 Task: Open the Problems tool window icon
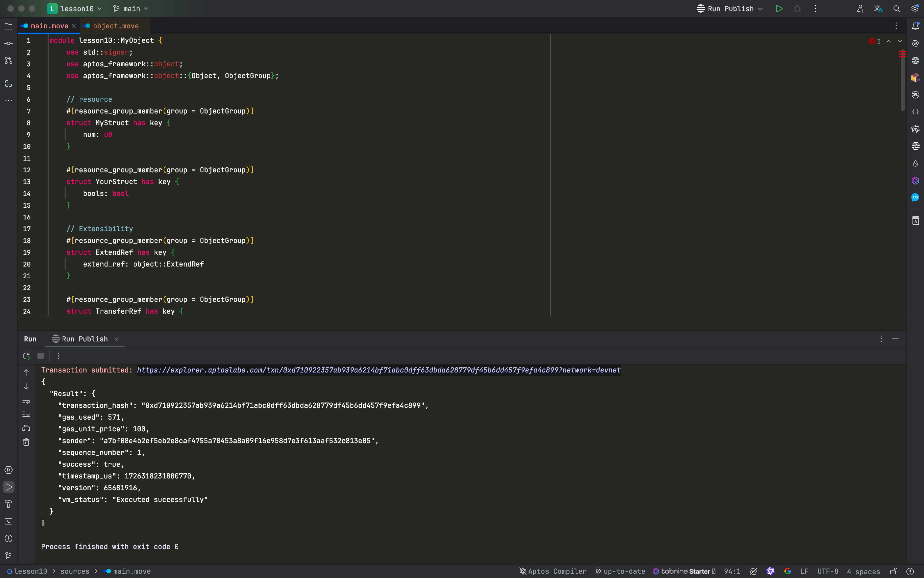[8, 538]
